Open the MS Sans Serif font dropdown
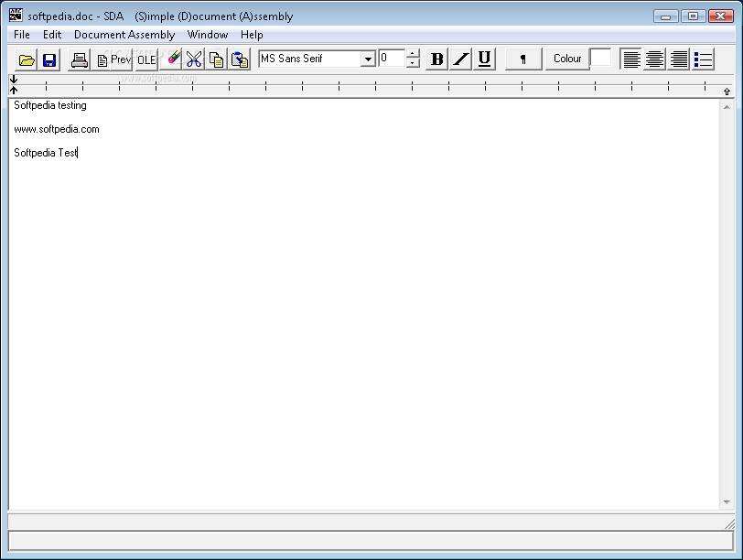Screen dimensions: 743x560 (368, 59)
